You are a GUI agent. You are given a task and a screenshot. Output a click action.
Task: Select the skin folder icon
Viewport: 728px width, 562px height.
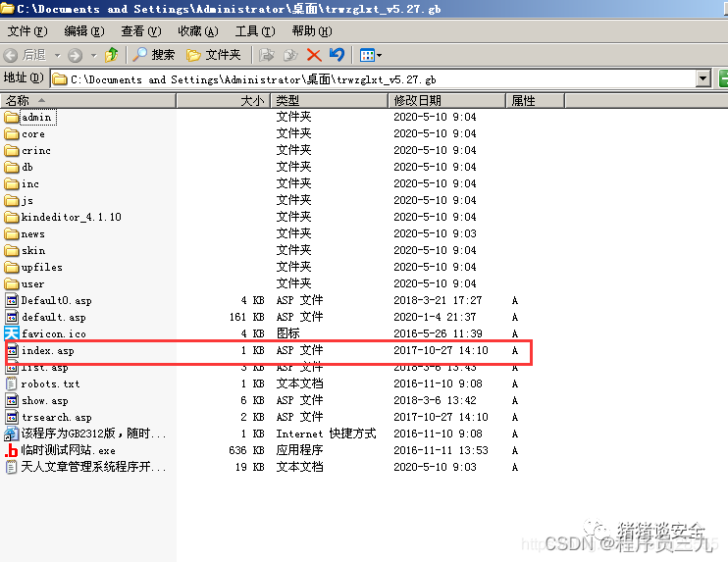[x=12, y=251]
